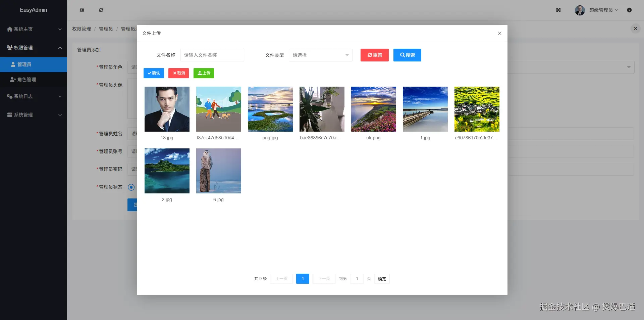Select the 1.jpg pier thumbnail
Viewport: 644px width, 320px height.
coord(425,109)
